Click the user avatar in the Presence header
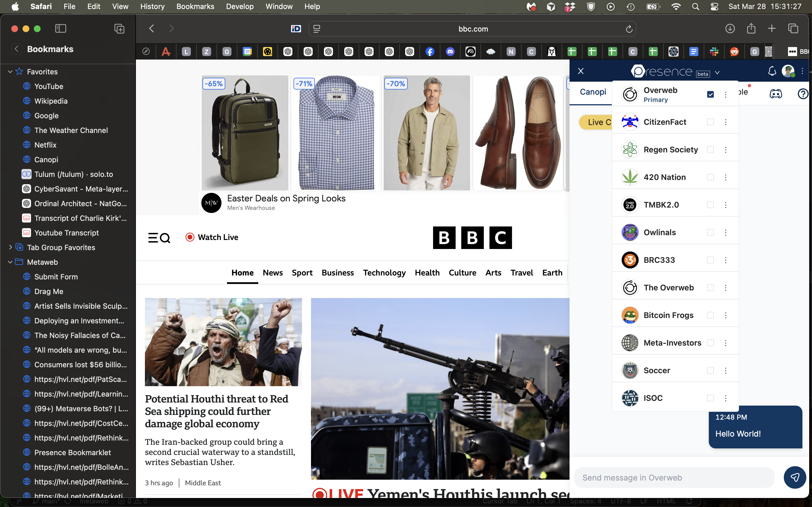Image resolution: width=812 pixels, height=507 pixels. click(x=789, y=71)
